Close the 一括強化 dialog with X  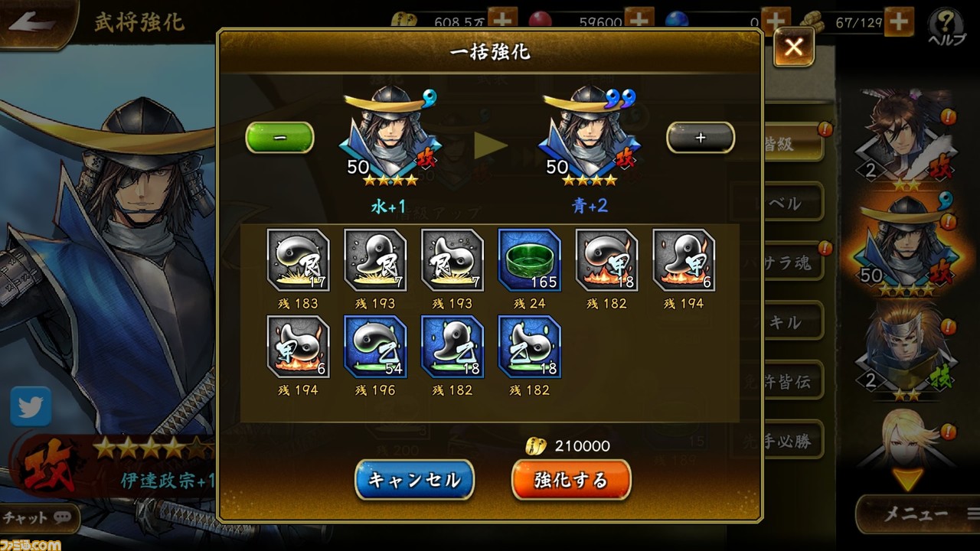tap(793, 47)
